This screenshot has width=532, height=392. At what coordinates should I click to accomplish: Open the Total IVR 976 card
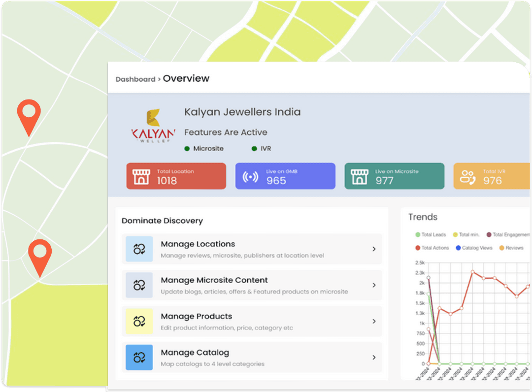492,176
